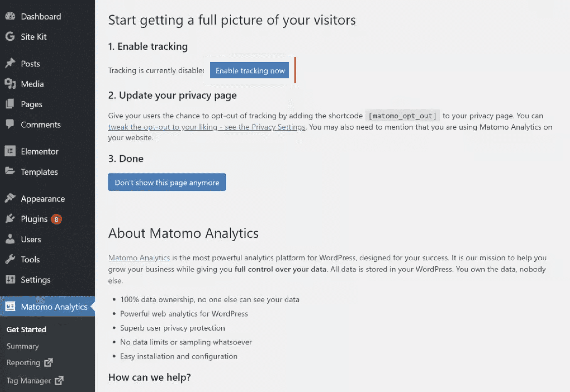Click the Google Site Kit icon

click(x=10, y=36)
